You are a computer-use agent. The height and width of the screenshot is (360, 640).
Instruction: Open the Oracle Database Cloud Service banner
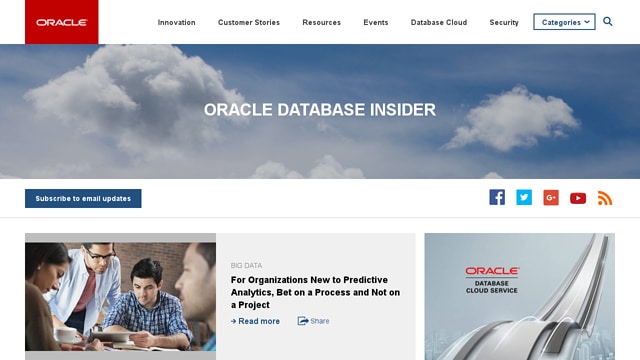pyautogui.click(x=520, y=297)
